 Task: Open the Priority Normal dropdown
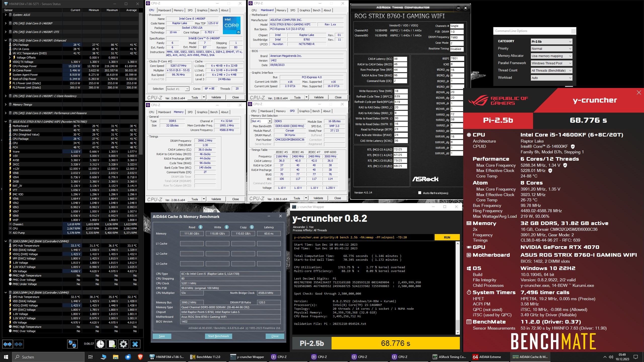tap(552, 49)
